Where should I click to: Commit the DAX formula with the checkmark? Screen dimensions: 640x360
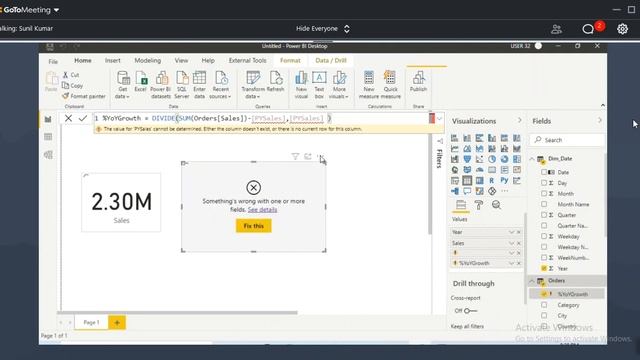(x=83, y=118)
